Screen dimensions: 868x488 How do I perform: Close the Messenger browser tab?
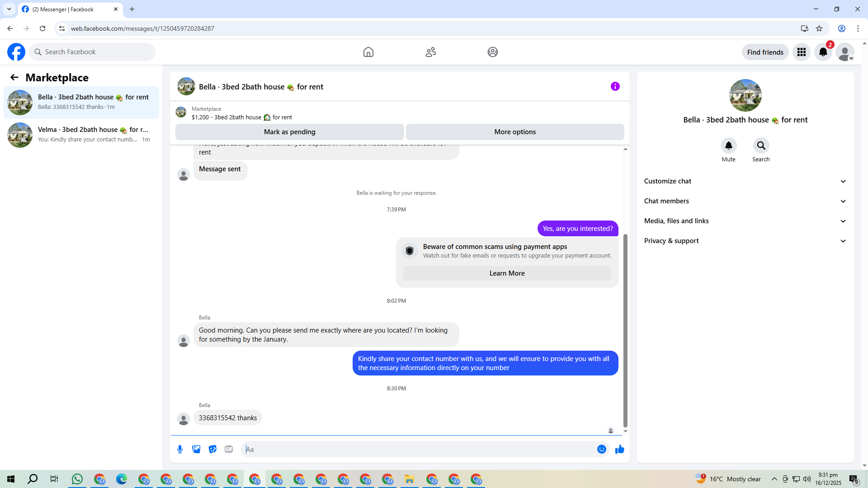[x=116, y=9]
